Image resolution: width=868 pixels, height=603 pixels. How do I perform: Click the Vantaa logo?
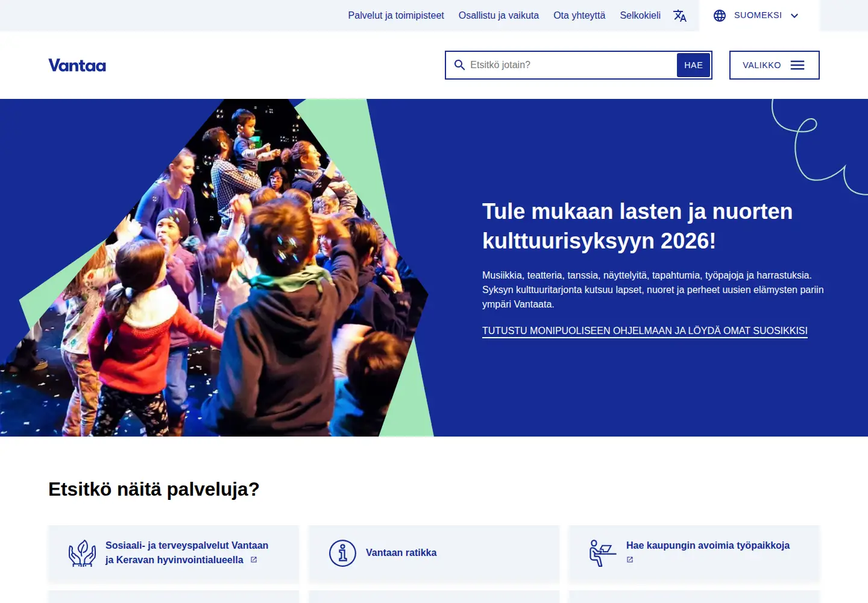(x=77, y=65)
